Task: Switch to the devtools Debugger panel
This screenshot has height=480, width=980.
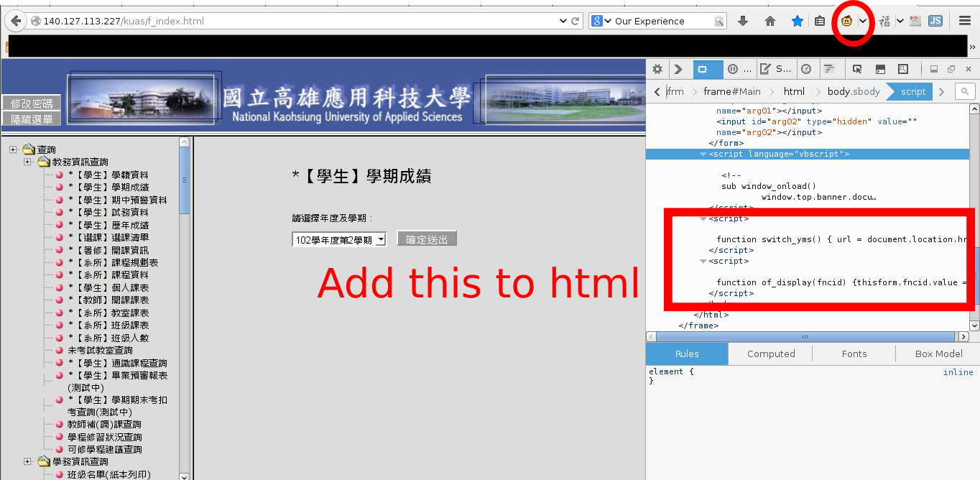Action: [x=740, y=69]
